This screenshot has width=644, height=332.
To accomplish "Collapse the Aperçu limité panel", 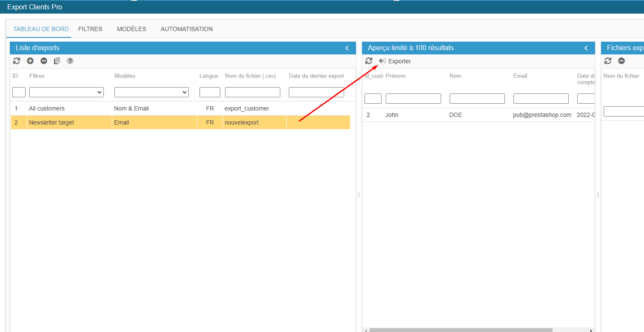I will coord(586,48).
